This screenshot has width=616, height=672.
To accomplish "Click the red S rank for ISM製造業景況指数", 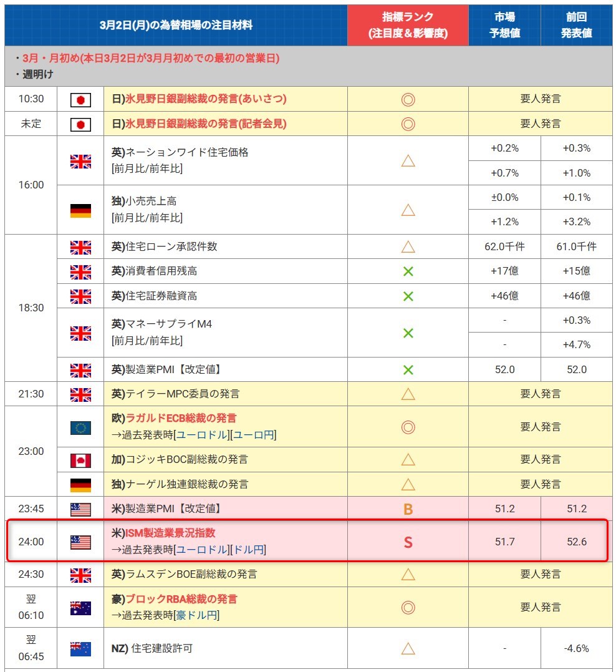I will click(408, 542).
